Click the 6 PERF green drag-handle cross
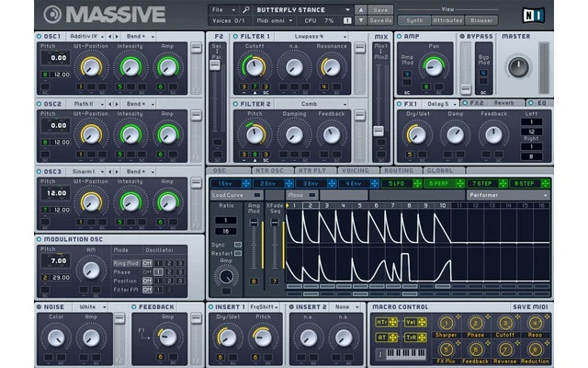 tap(460, 183)
